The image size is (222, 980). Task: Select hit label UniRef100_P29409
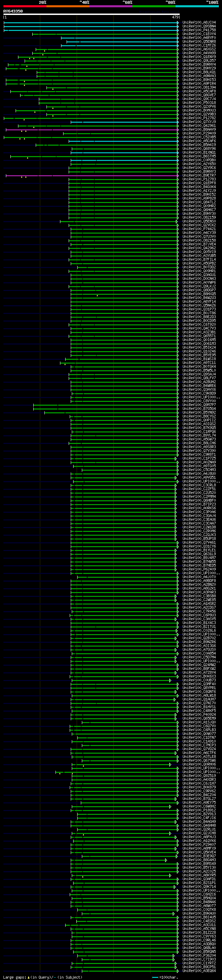[199, 133]
